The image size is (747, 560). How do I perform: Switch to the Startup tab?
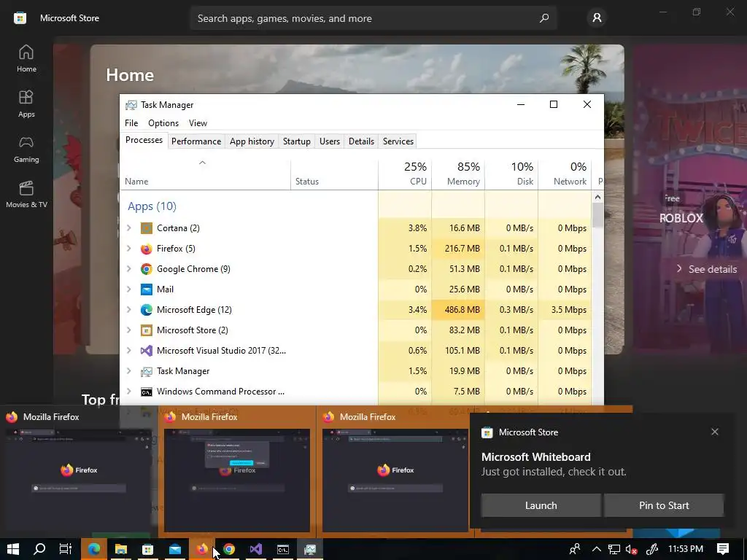click(297, 141)
